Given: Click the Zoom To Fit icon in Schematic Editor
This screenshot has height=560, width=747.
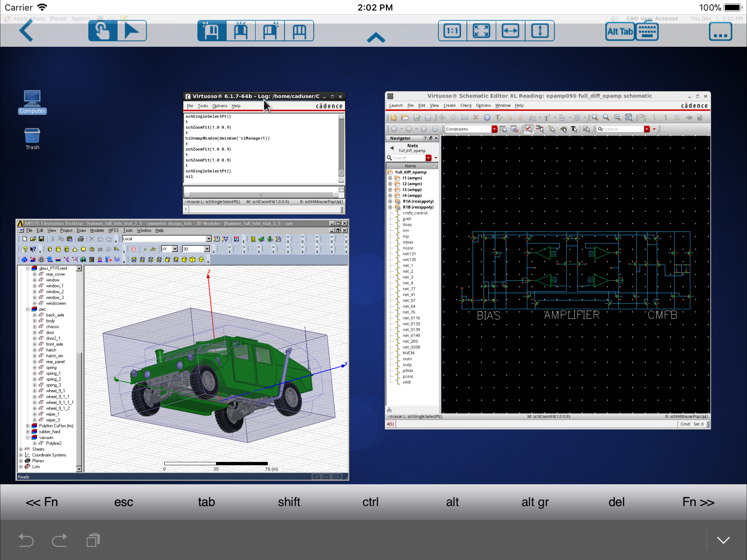Looking at the screenshot, I should point(617,118).
